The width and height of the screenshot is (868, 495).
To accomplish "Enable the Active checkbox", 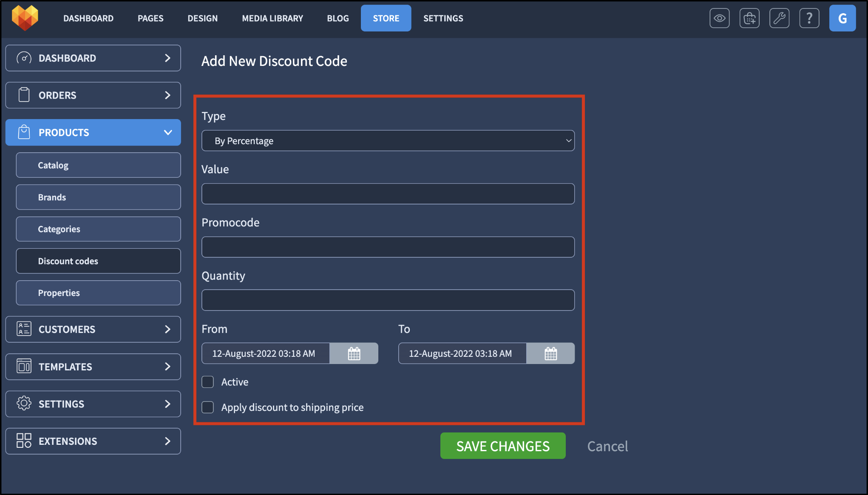I will [x=208, y=382].
